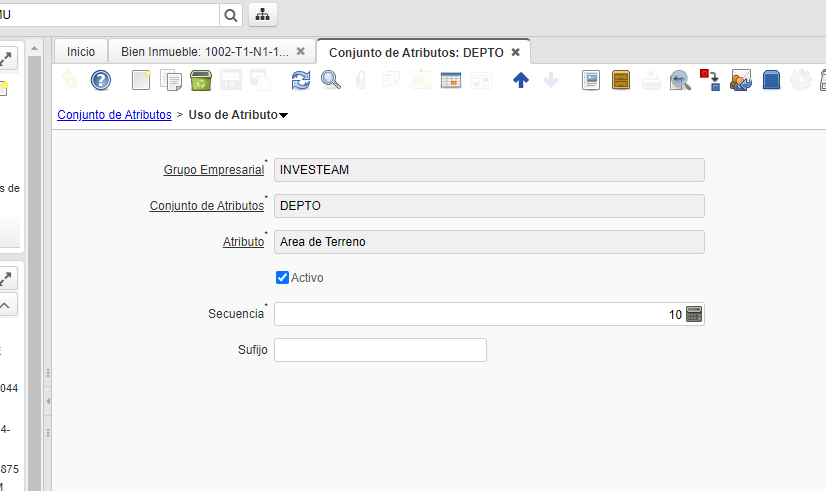
Task: Uncheck the Activo checkbox
Action: 282,277
